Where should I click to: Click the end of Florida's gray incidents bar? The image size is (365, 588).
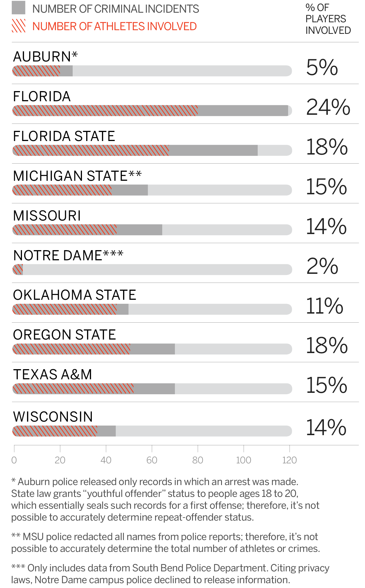tap(286, 111)
